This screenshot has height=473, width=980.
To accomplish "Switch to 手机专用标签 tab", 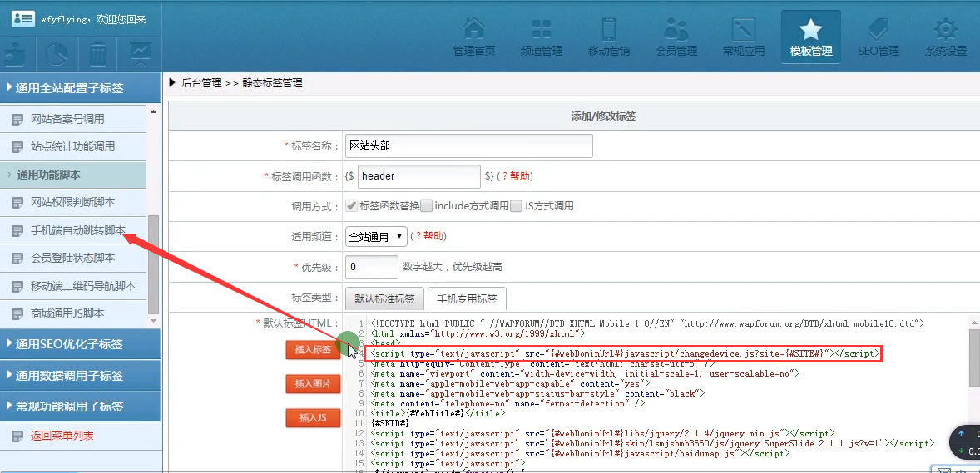I will point(467,299).
